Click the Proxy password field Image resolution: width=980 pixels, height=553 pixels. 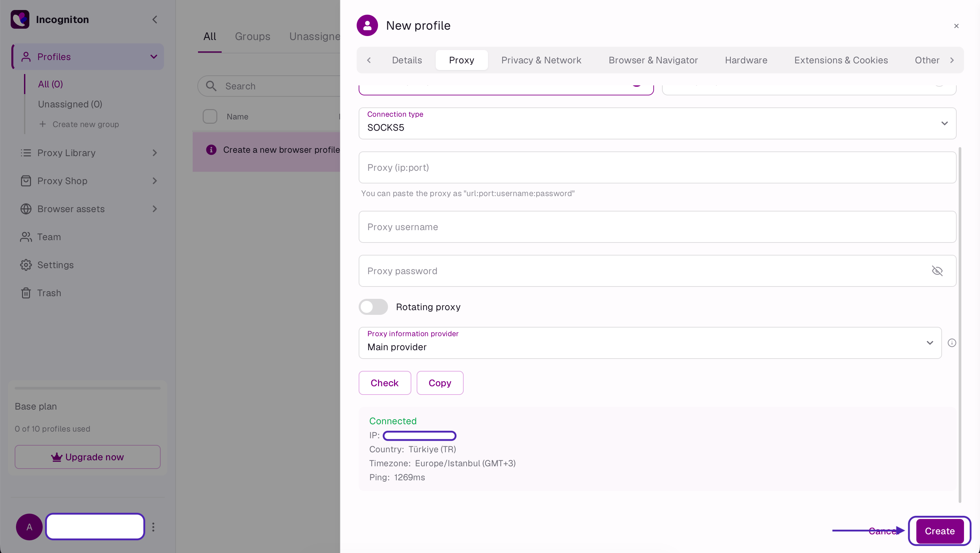[x=657, y=271]
